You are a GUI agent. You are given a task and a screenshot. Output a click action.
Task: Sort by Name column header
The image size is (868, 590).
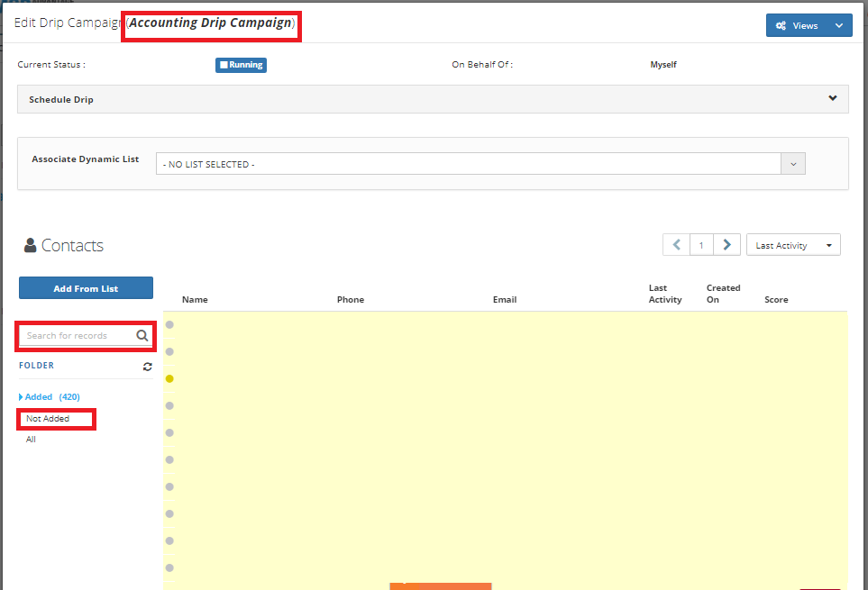click(x=195, y=299)
